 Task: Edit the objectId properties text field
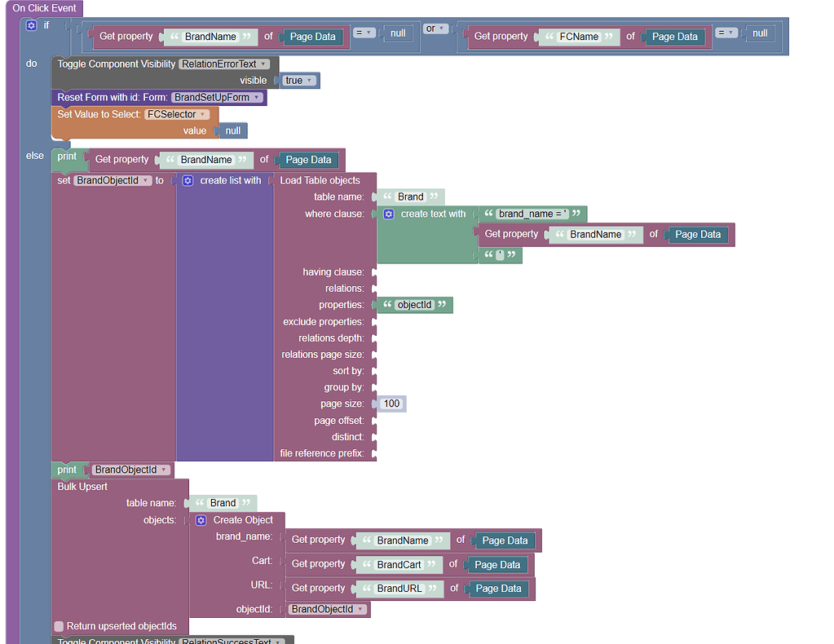[x=414, y=305]
